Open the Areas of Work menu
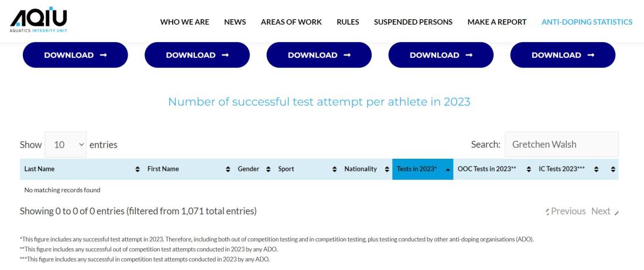Image resolution: width=644 pixels, height=270 pixels. point(291,22)
